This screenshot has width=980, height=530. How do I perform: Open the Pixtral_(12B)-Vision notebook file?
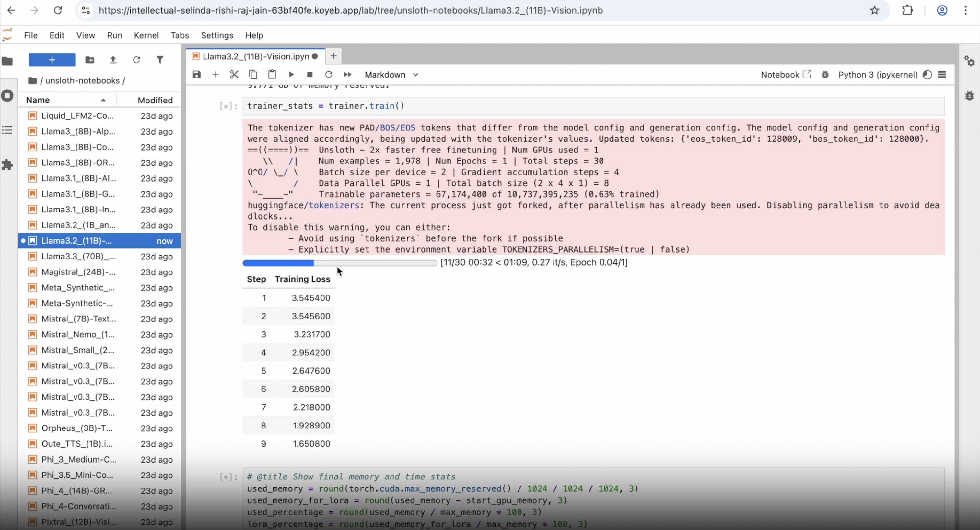[x=79, y=522]
